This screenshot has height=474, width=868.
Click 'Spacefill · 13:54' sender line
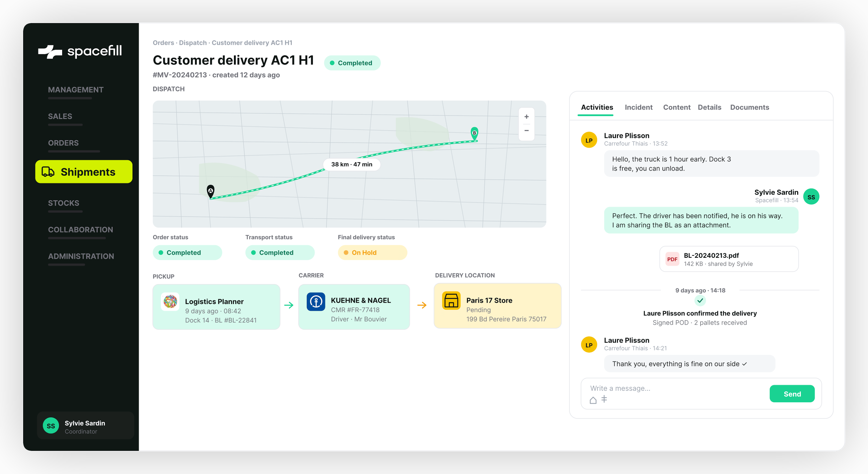click(776, 200)
